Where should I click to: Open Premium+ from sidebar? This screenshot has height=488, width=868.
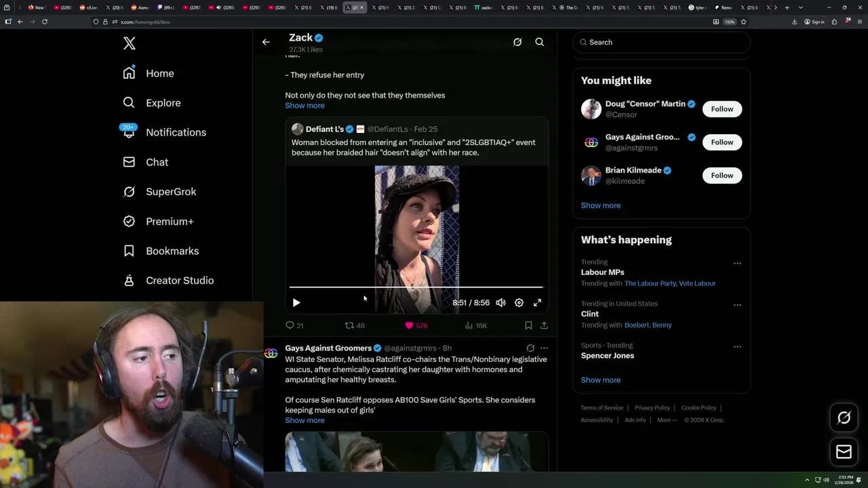(x=158, y=221)
